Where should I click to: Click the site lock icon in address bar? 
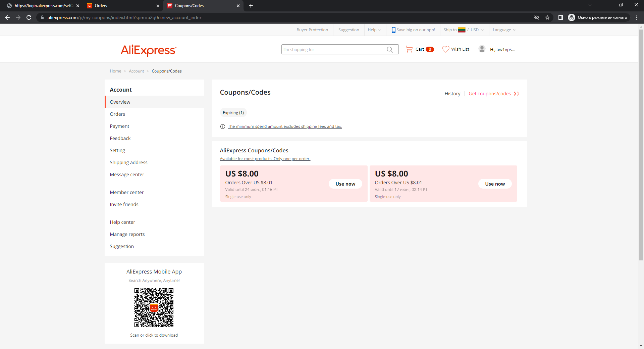tap(42, 17)
